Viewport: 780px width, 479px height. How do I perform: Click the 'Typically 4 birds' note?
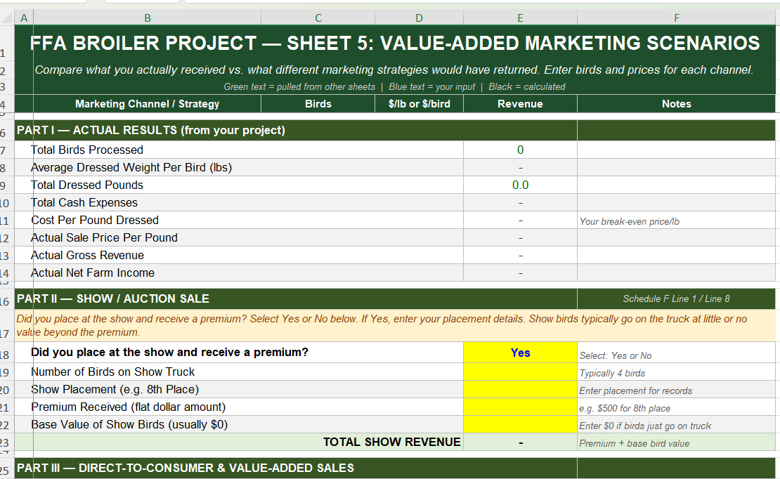point(612,373)
